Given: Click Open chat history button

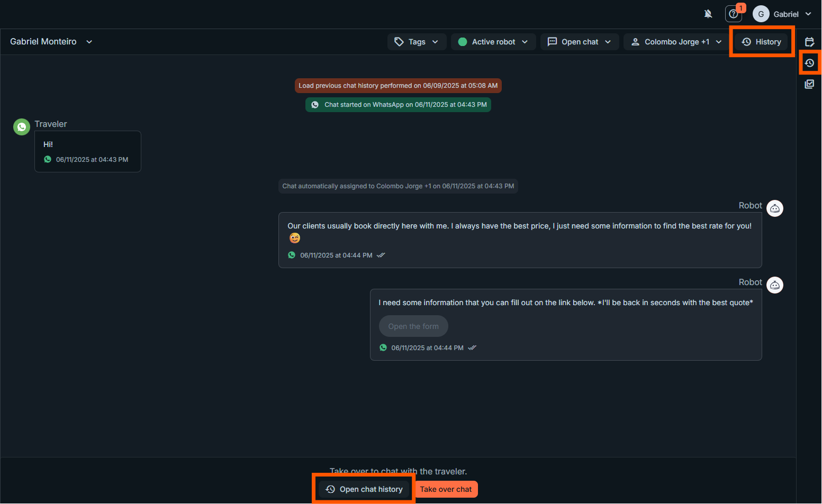Looking at the screenshot, I should [x=364, y=489].
